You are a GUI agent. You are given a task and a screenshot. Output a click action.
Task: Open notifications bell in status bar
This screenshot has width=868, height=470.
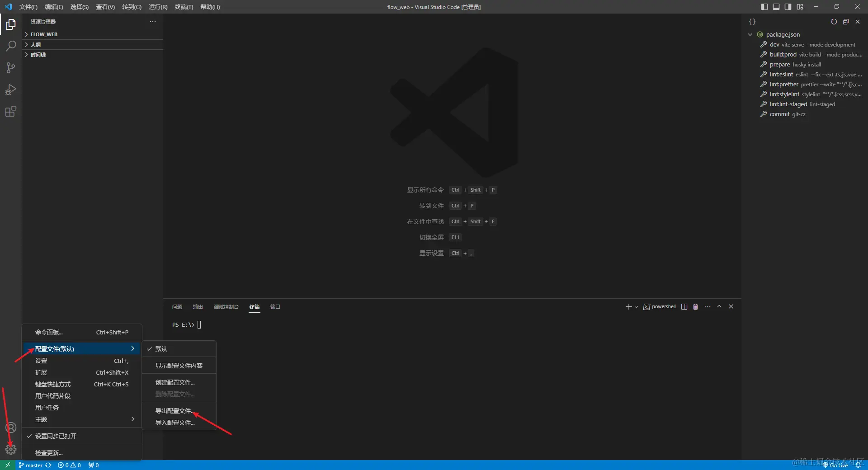858,465
